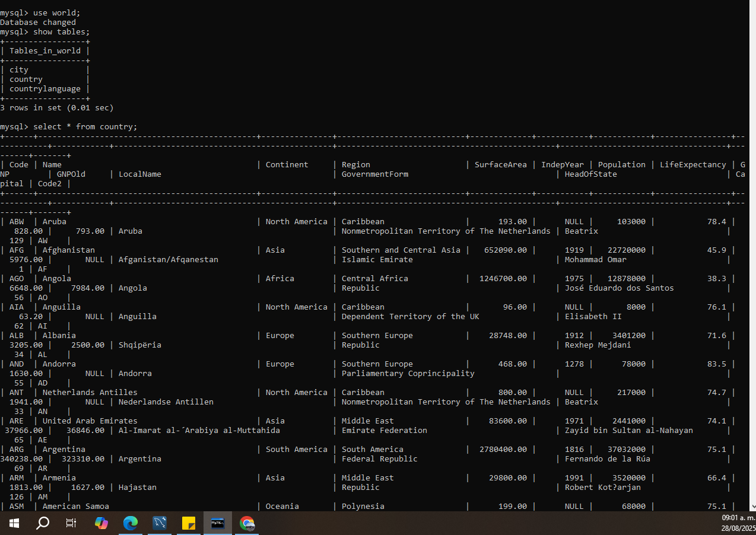Click the 'United Arab Emirates' name cell
This screenshot has width=756, height=535.
click(90, 421)
